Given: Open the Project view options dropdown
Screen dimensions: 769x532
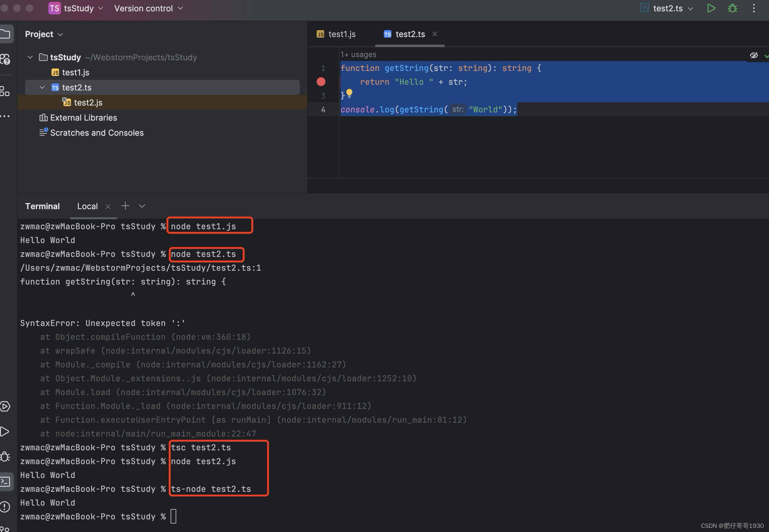Looking at the screenshot, I should click(x=44, y=34).
